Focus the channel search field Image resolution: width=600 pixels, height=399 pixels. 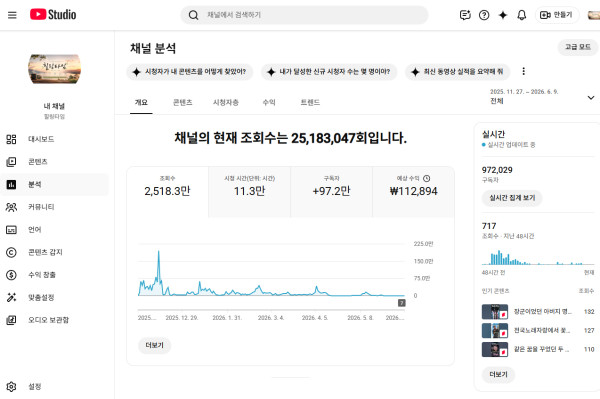(x=304, y=15)
